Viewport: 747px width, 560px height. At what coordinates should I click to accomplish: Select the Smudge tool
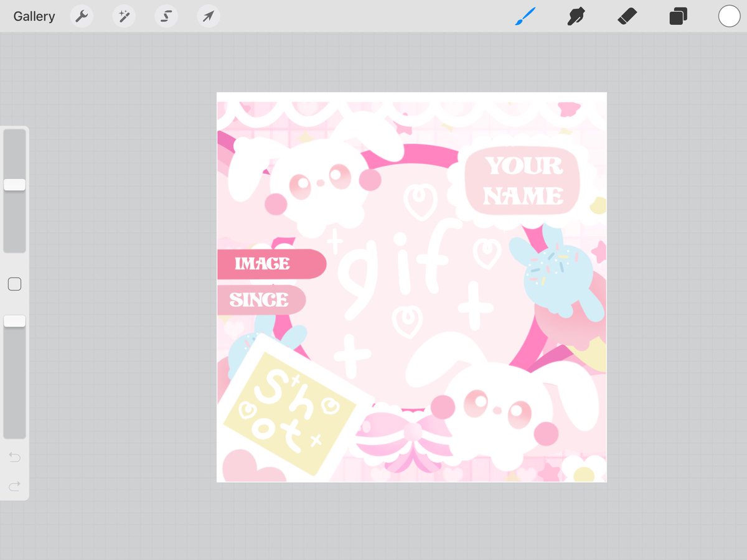[576, 16]
